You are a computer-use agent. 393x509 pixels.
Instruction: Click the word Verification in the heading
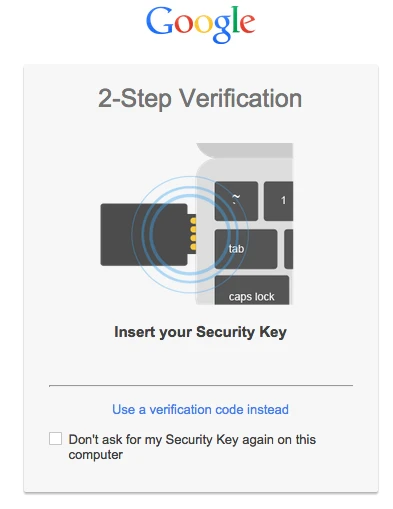coord(241,98)
